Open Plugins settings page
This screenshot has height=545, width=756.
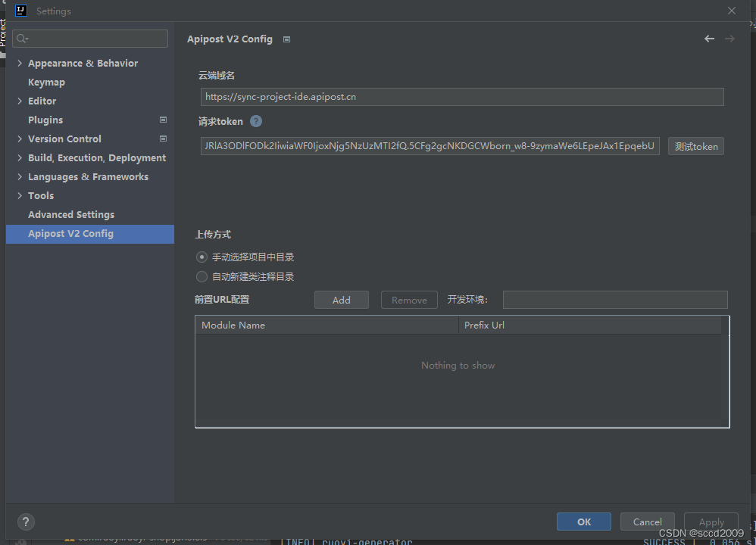tap(45, 120)
